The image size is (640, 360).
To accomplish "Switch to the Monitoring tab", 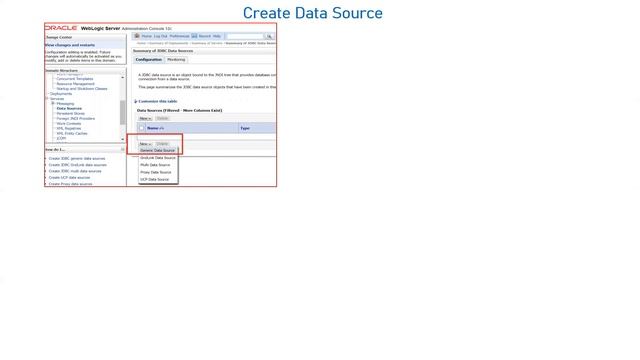I will point(176,60).
